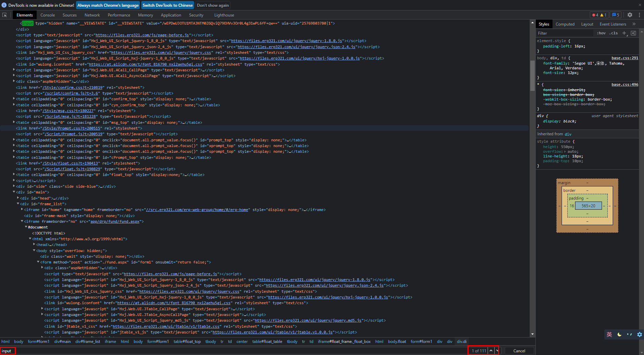This screenshot has height=355, width=644.
Task: Expand the div id="head" node
Action: pyautogui.click(x=18, y=198)
